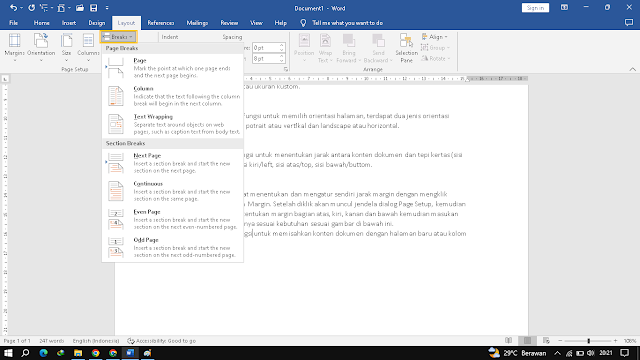Collapse the Breaks dropdown button
The width and height of the screenshot is (640, 360).
pos(118,37)
